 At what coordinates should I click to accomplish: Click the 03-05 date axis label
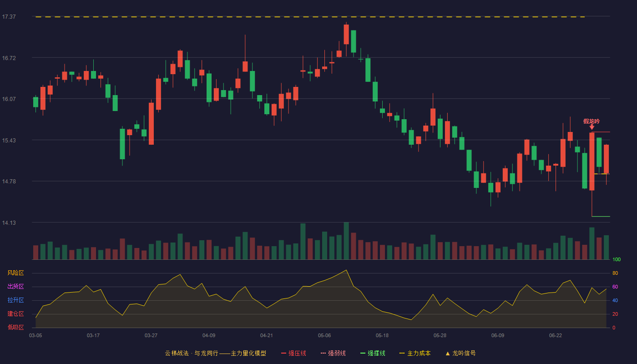(35, 335)
